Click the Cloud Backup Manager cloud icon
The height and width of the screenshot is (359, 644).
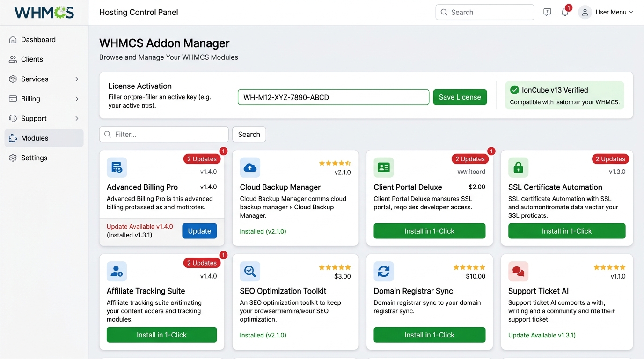[x=250, y=167]
